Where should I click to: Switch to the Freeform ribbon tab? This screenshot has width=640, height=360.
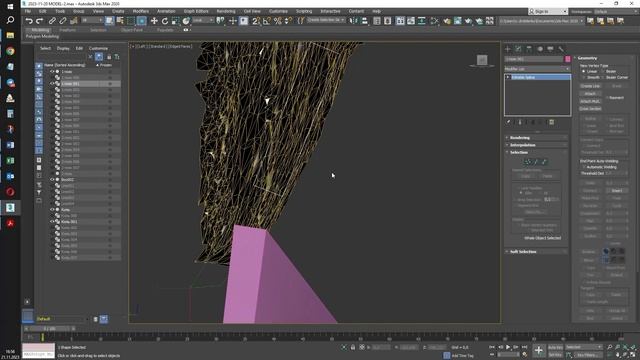click(67, 30)
